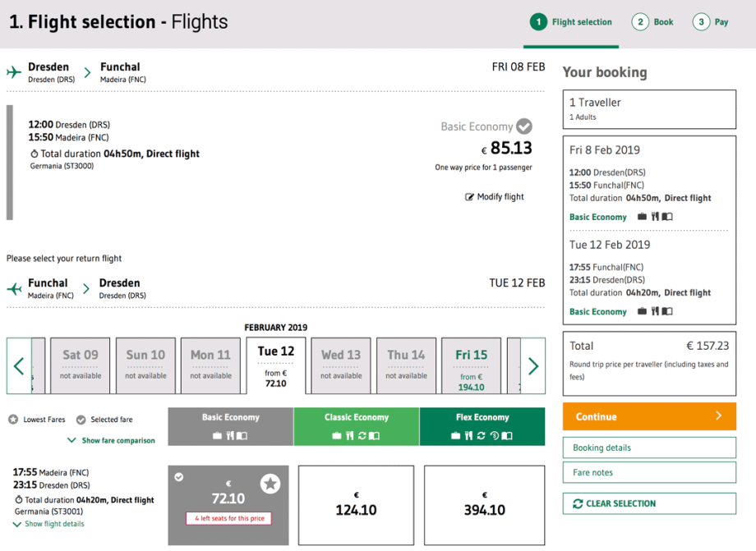Image resolution: width=756 pixels, height=551 pixels.
Task: Select the Fri 15 date tab
Action: (x=471, y=365)
